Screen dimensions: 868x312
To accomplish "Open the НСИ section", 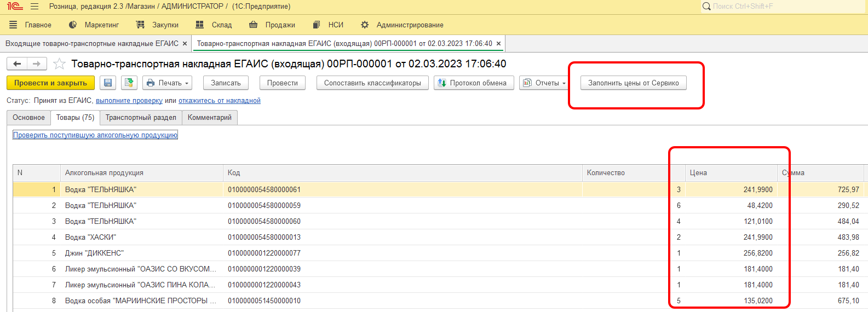I will point(336,25).
